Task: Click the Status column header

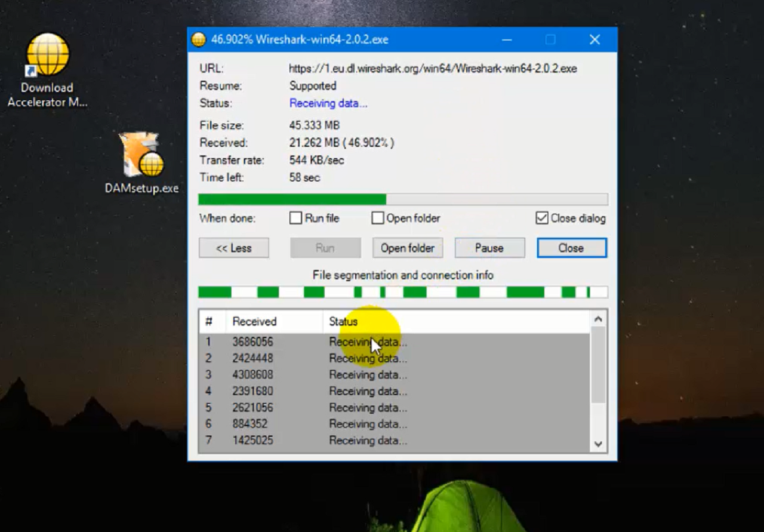Action: pyautogui.click(x=456, y=321)
